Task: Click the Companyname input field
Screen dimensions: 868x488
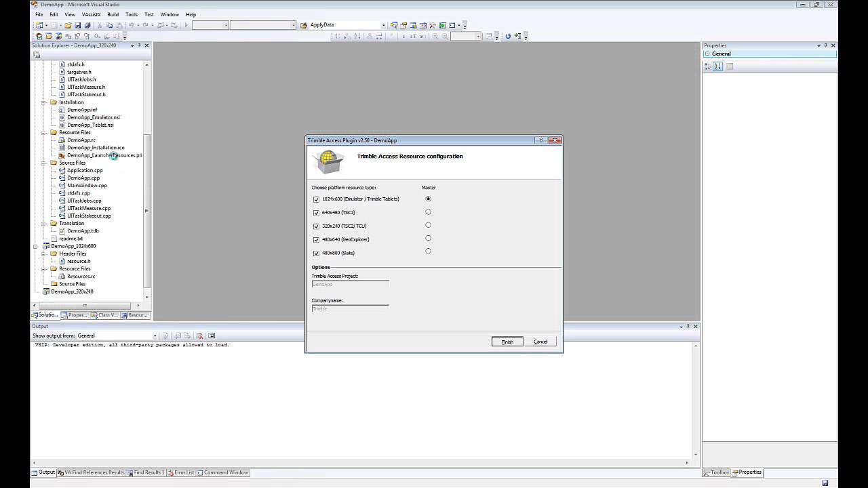Action: (350, 308)
